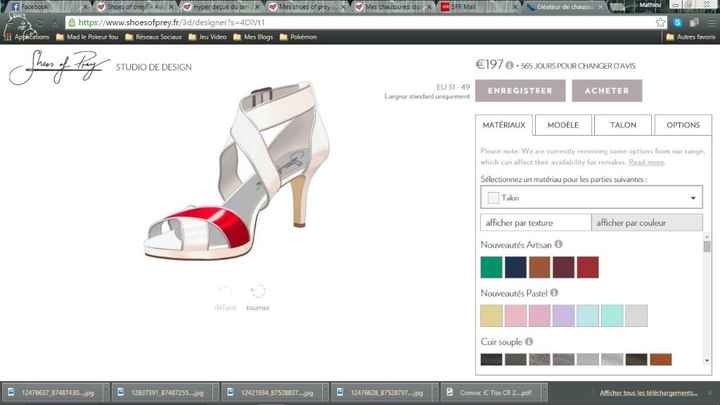This screenshot has height=405, width=720.
Task: Follow the Read more link
Action: point(648,162)
